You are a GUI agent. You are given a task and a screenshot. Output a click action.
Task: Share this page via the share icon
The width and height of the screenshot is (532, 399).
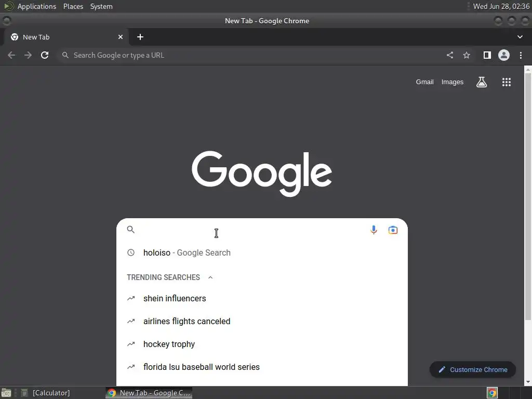[x=450, y=55]
